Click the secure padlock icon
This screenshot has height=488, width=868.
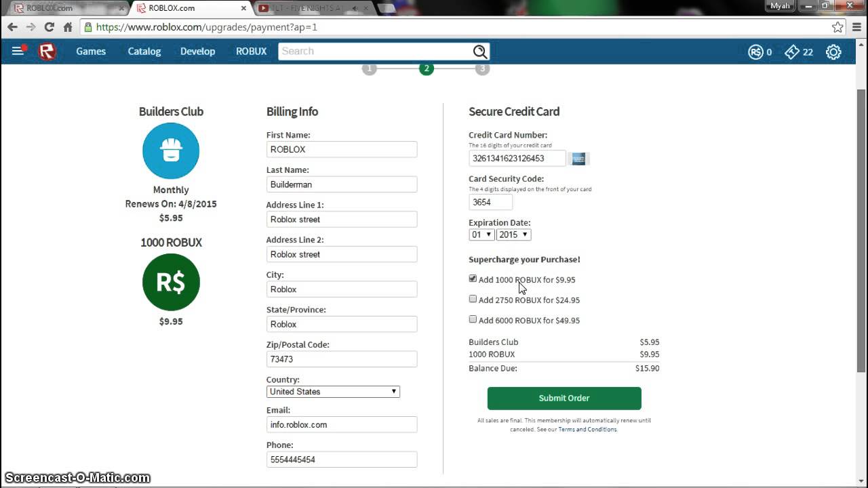pyautogui.click(x=87, y=27)
